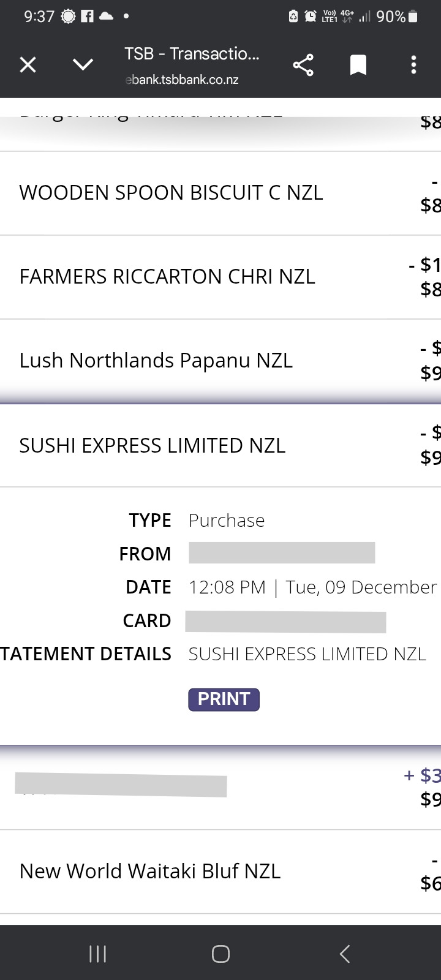
Task: Bookmark this TSB page
Action: point(358,65)
